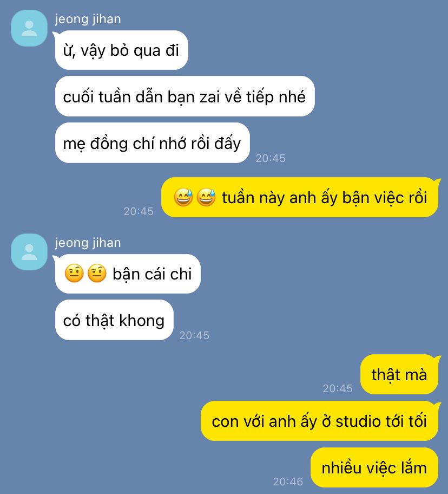The image size is (448, 494).
Task: Click the lower 'jeong jihan' sender name
Action: tap(88, 243)
